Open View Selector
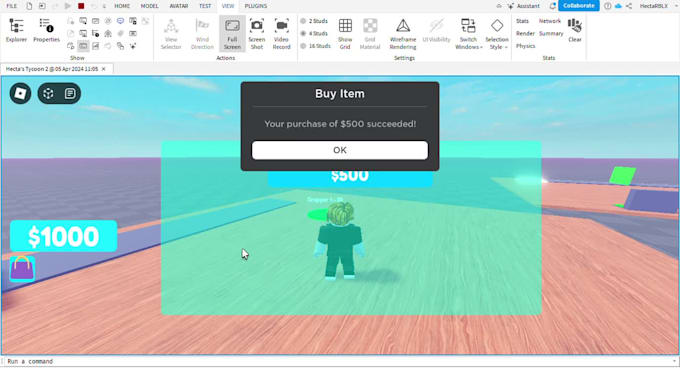 [171, 34]
